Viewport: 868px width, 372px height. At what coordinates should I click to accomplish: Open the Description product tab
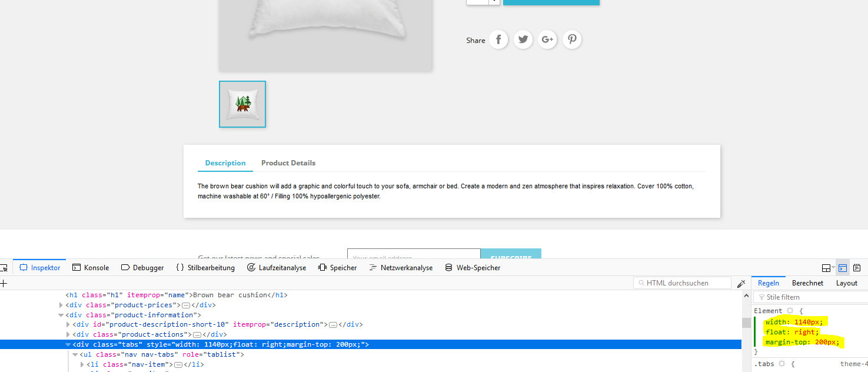point(225,163)
